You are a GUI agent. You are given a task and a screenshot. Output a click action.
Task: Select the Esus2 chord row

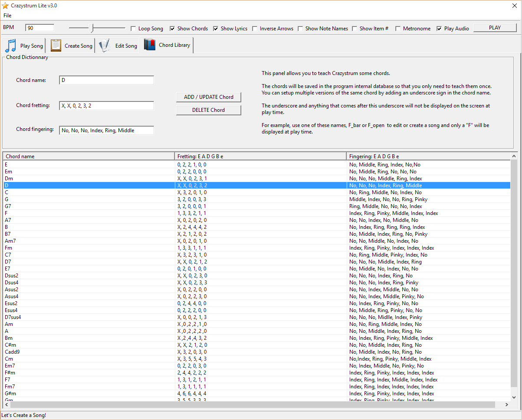pyautogui.click(x=257, y=303)
